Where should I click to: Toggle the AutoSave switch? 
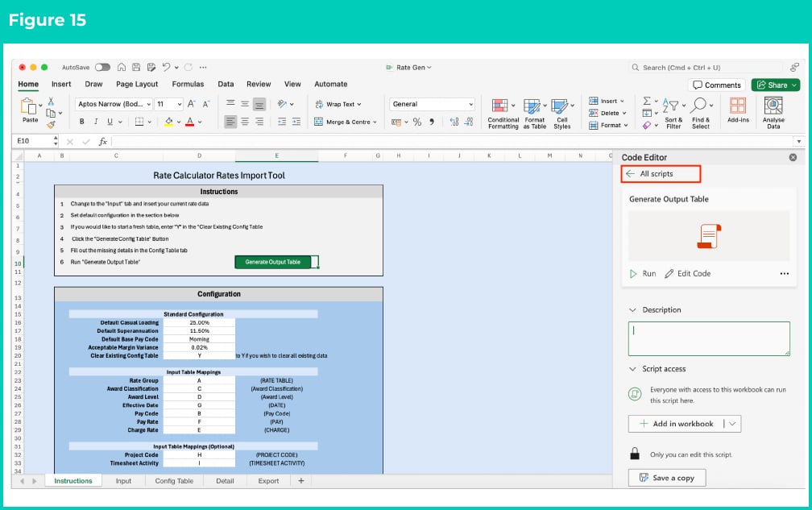[x=102, y=68]
